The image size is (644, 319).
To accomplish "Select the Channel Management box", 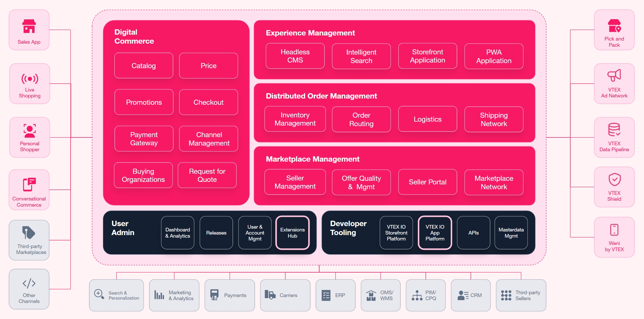I will click(x=208, y=139).
